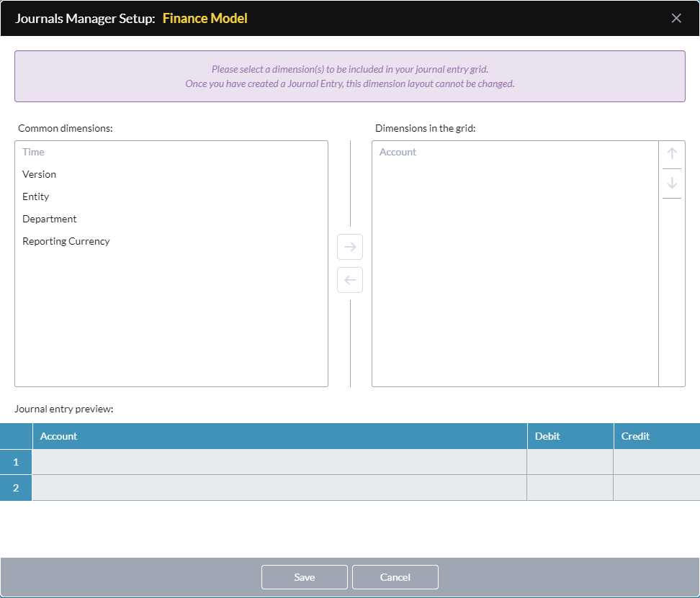Click Credit cell in preview row 1
This screenshot has height=598, width=700.
657,462
